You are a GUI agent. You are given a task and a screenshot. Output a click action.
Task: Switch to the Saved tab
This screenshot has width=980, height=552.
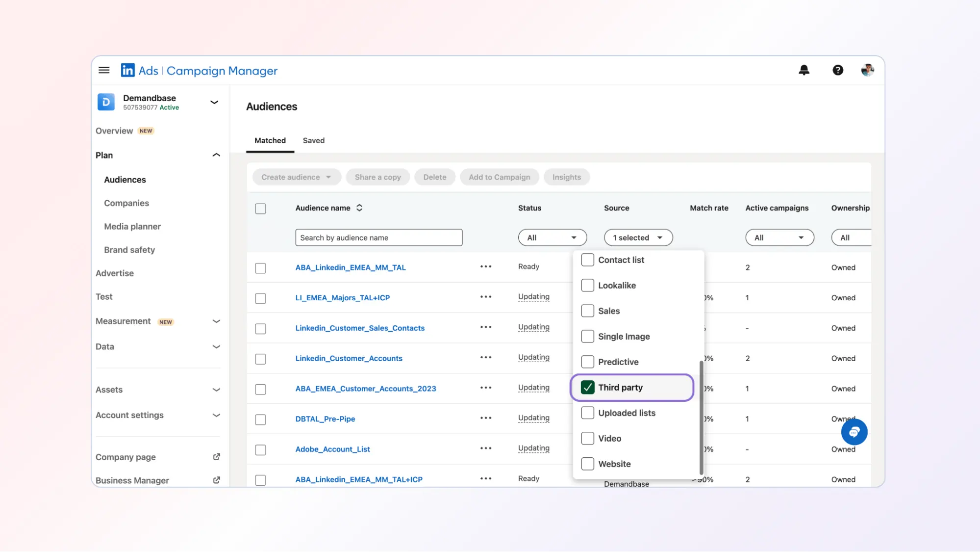tap(313, 140)
